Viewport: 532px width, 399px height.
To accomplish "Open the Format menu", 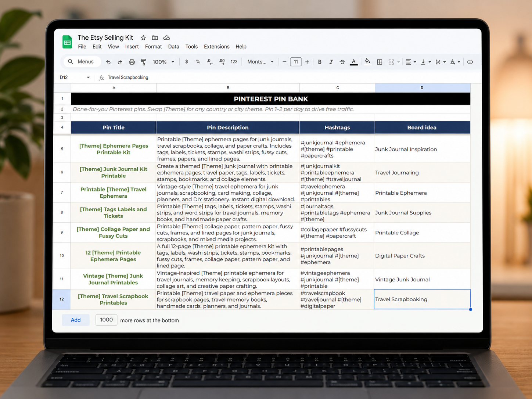I will tap(153, 47).
